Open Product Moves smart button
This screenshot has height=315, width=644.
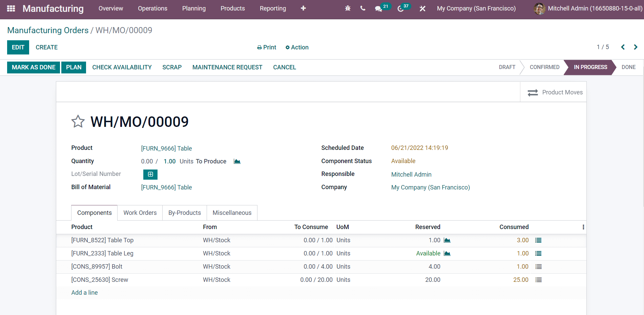pos(553,92)
